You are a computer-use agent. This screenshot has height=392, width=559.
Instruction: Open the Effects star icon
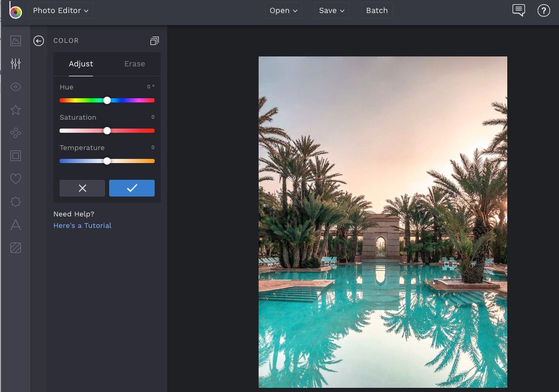point(15,110)
